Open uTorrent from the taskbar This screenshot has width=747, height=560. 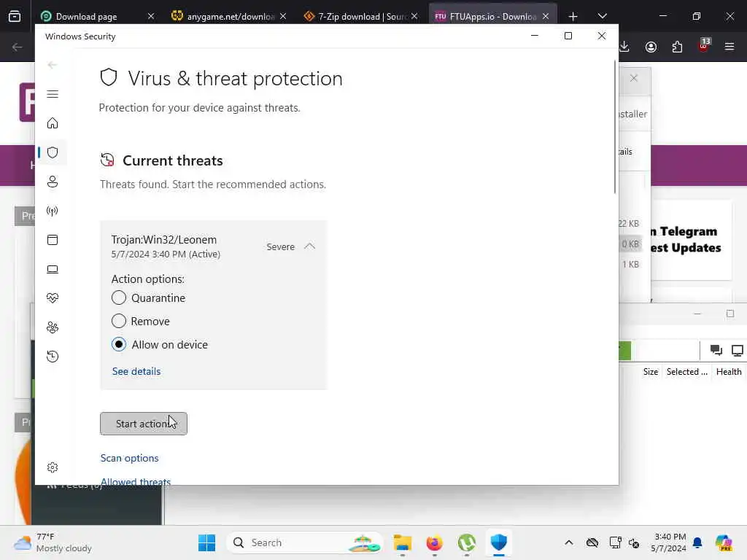(467, 542)
